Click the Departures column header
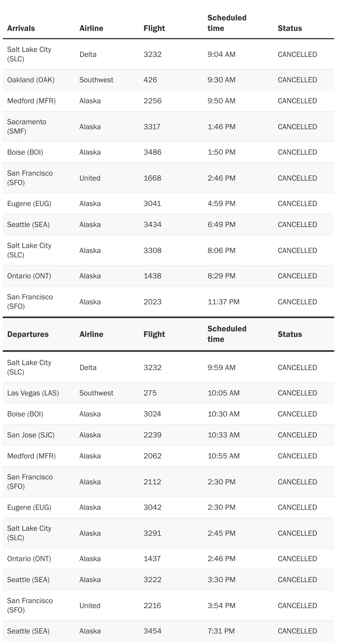Viewport: 337px width, 644px height. tap(28, 334)
